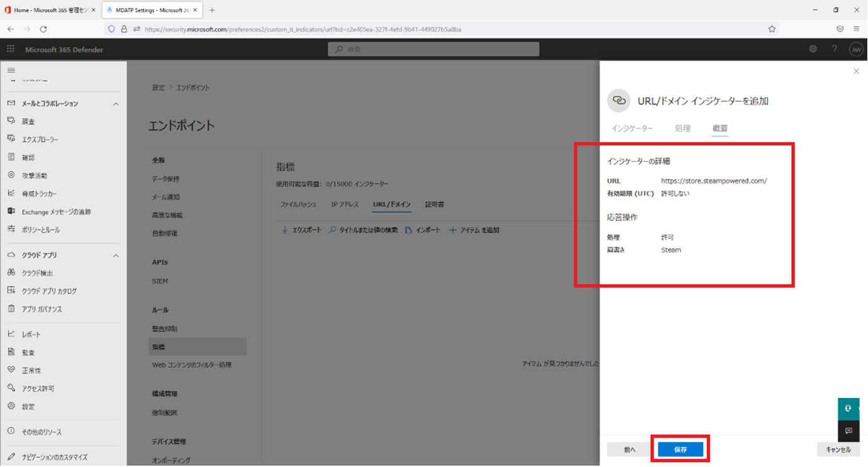Screen dimensions: 868x467
Task: Click the 確認 sidebar icon
Action: (11, 157)
